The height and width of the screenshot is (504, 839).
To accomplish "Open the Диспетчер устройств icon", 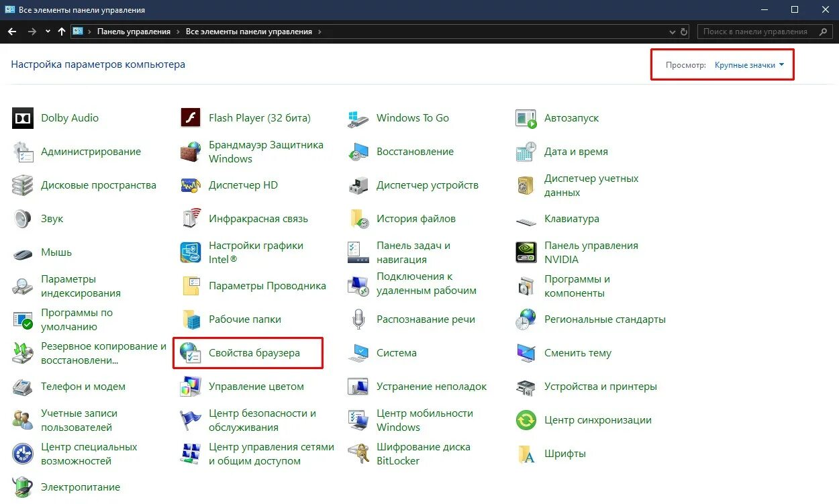I will click(x=358, y=185).
